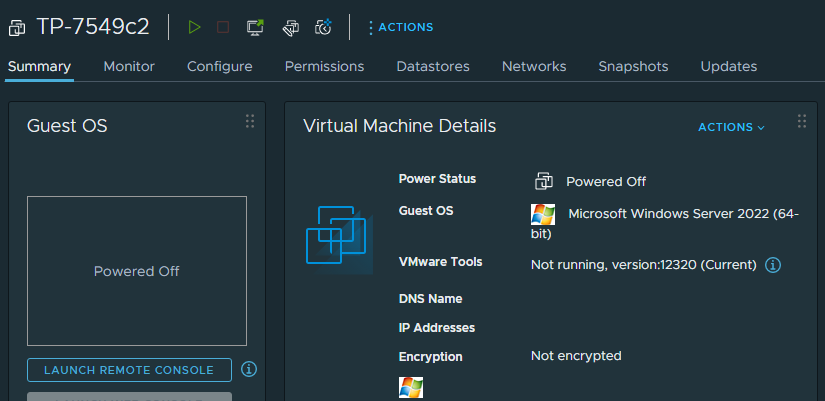Click the 'Virtual Machine Details' heading
The width and height of the screenshot is (825, 401).
point(399,126)
